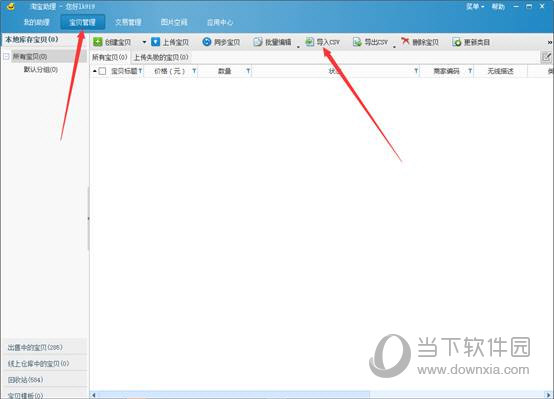
Task: Click the 删除宝贝 red X icon
Action: tap(405, 42)
